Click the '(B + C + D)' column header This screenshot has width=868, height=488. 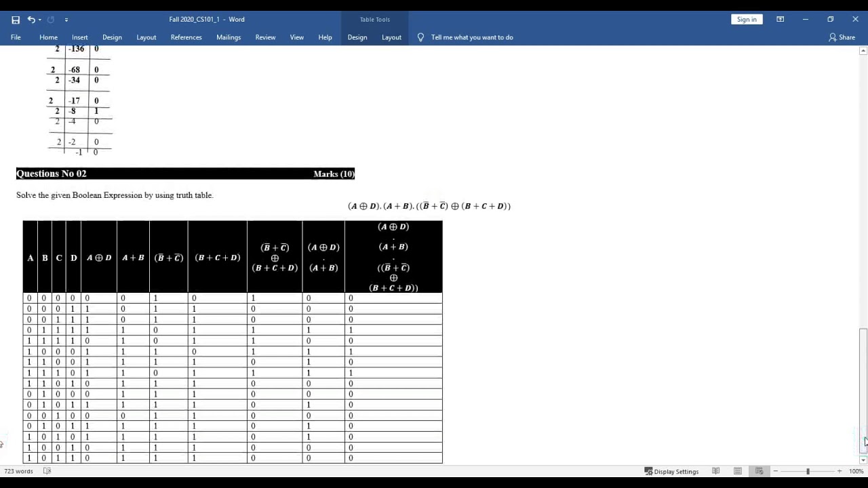(218, 258)
